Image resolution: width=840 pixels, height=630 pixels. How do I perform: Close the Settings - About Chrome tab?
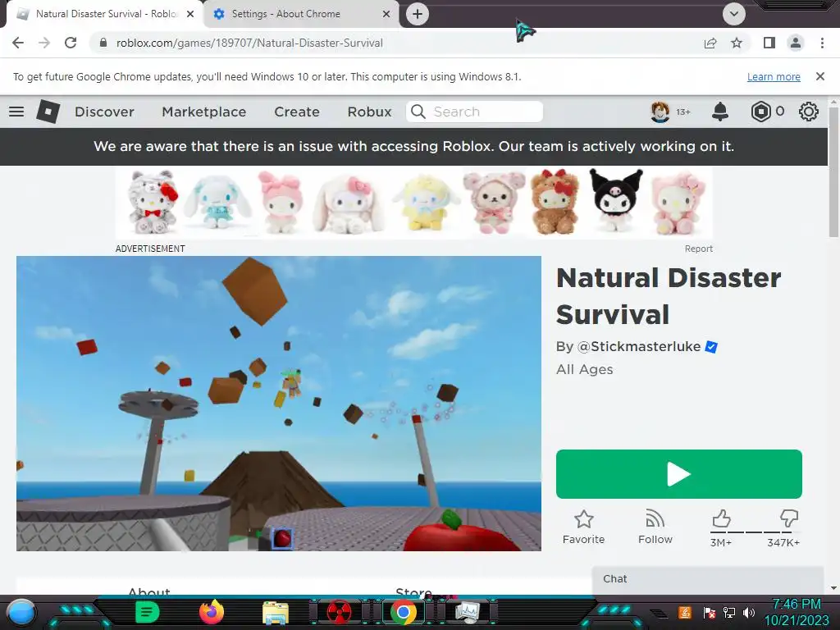pos(386,14)
